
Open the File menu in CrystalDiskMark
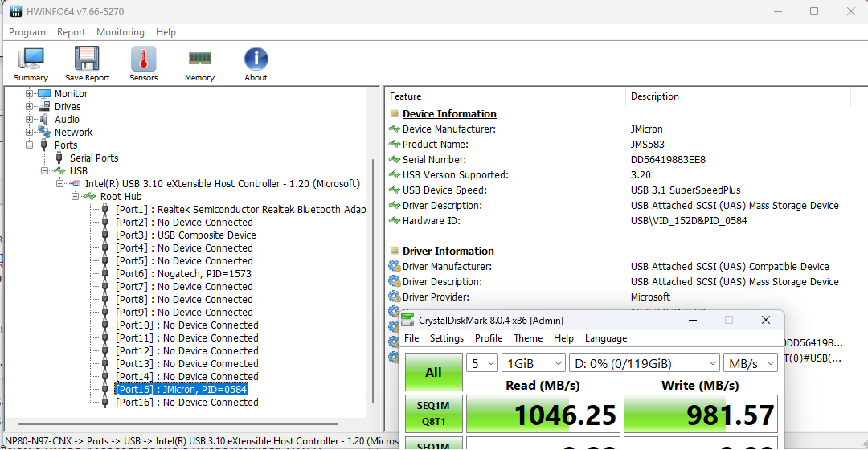(411, 338)
